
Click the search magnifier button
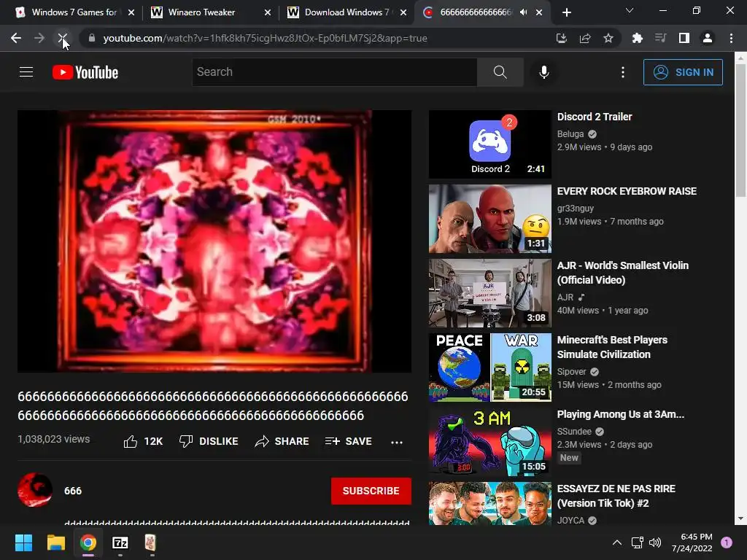tap(500, 72)
